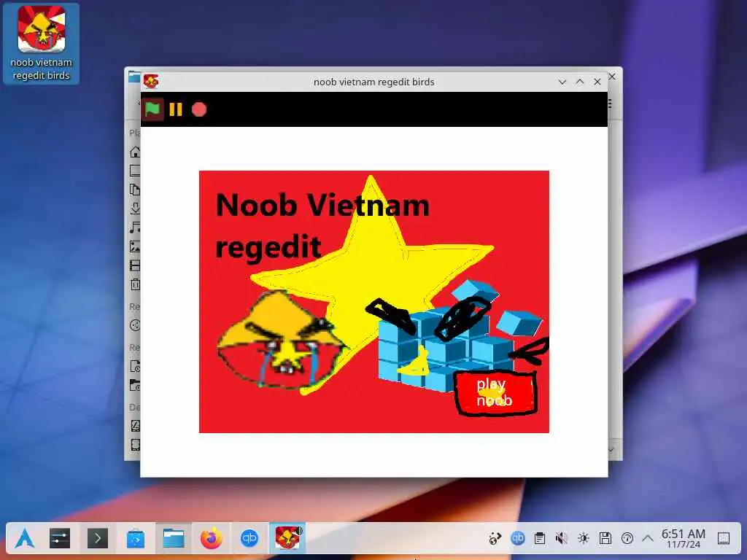Open the Discover software store in taskbar

[x=136, y=539]
